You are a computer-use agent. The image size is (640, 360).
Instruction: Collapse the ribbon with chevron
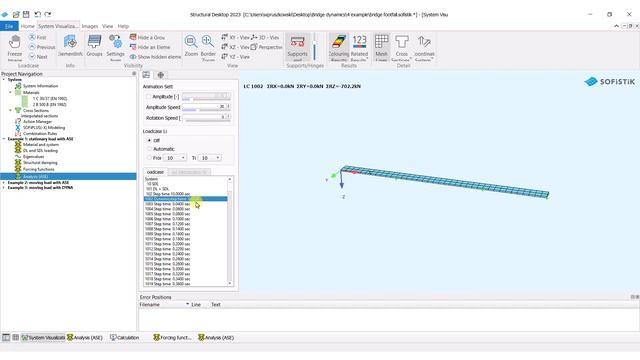tap(616, 26)
